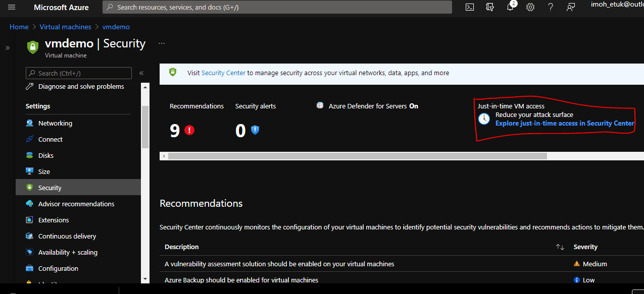The width and height of the screenshot is (644, 294).
Task: Open the Continuous delivery menu item
Action: (x=67, y=236)
